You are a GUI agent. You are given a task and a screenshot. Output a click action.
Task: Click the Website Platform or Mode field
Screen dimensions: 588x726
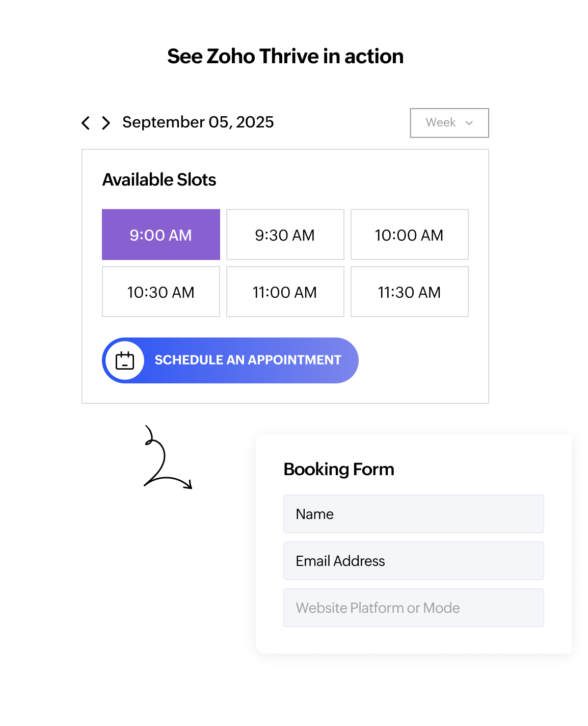coord(413,607)
